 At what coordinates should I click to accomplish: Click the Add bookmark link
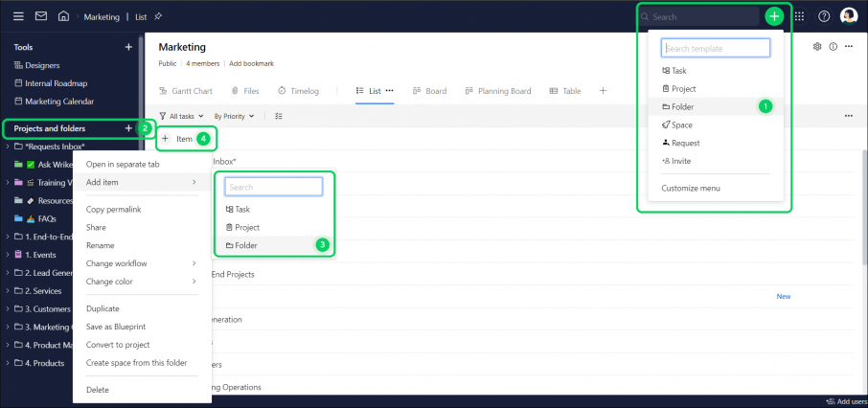[x=251, y=63]
